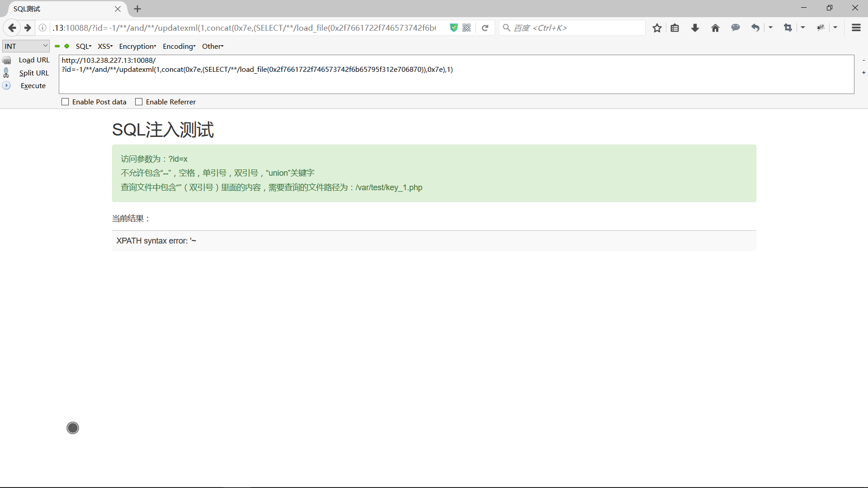868x488 pixels.
Task: Open the downloads arrow icon
Action: pyautogui.click(x=695, y=28)
